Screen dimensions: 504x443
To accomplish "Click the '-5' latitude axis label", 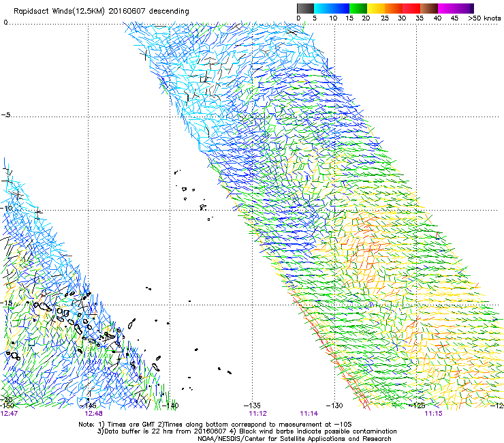I will point(6,115).
